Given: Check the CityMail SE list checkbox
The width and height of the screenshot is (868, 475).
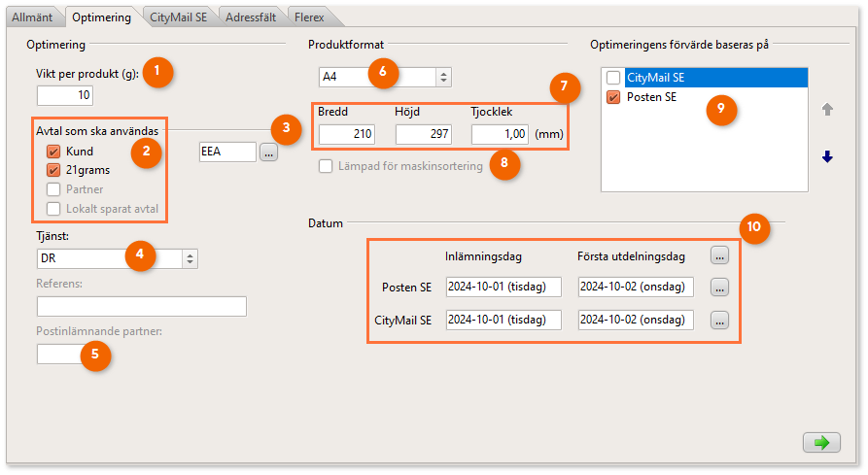Looking at the screenshot, I should tap(613, 78).
